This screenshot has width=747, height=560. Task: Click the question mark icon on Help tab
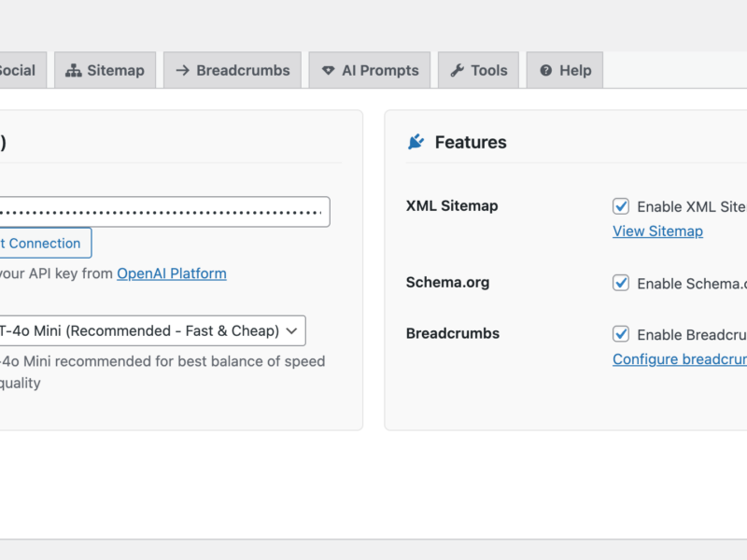click(x=545, y=71)
